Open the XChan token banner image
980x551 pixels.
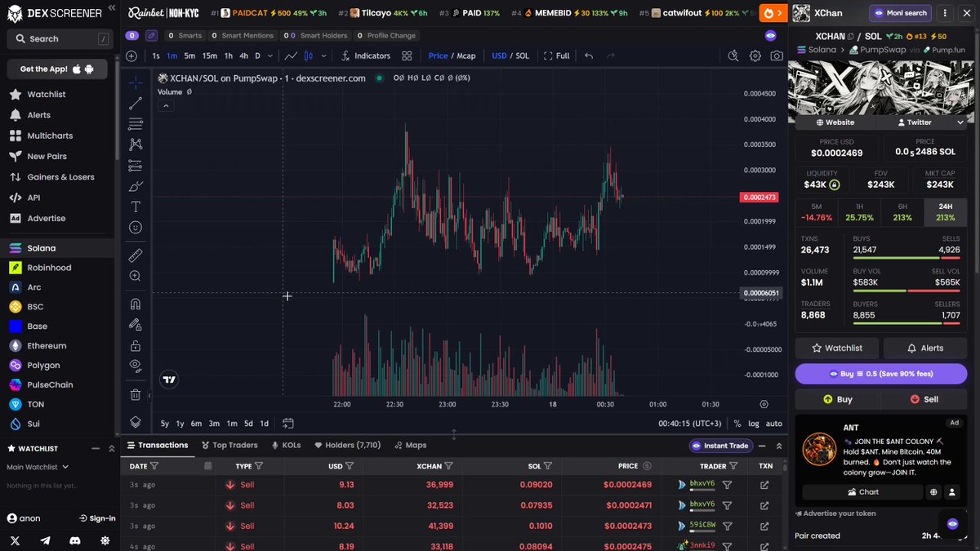pyautogui.click(x=880, y=87)
